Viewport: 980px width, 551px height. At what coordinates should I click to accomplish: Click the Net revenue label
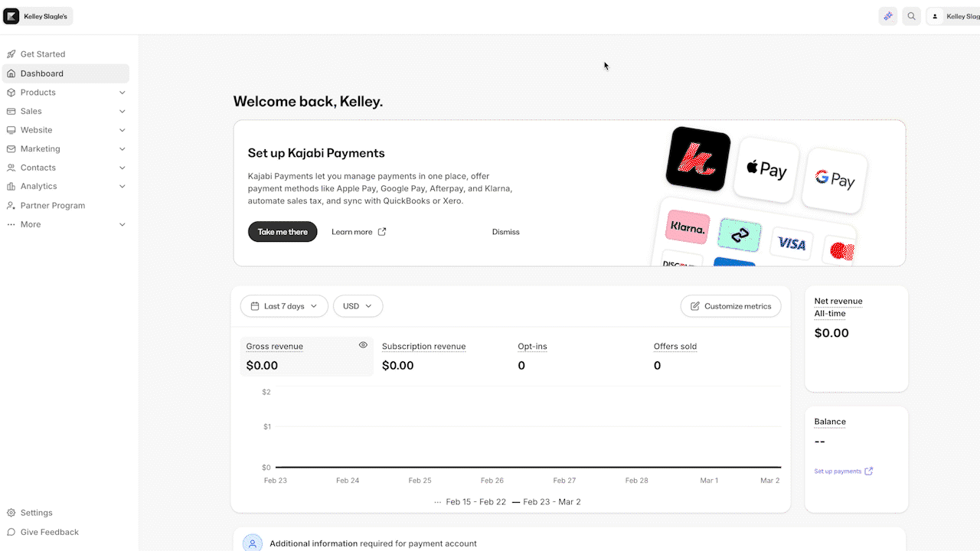click(x=838, y=301)
